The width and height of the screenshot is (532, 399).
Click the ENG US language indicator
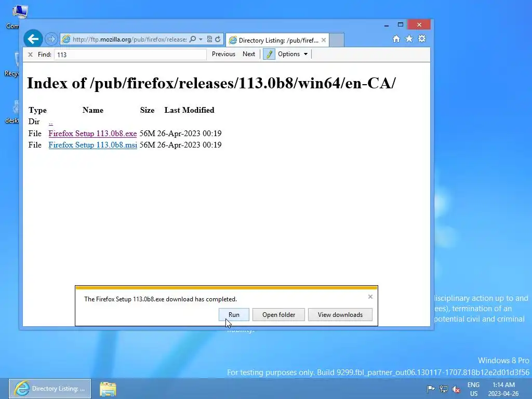coord(473,389)
